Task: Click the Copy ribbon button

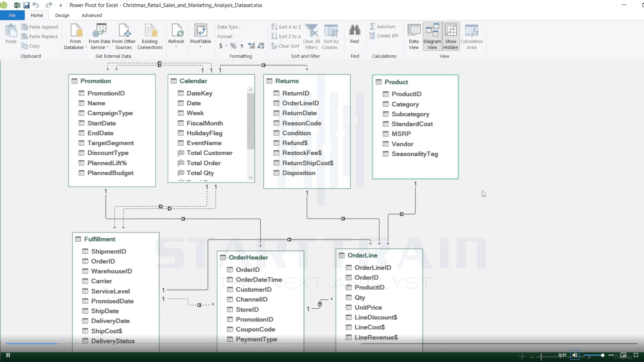Action: coord(31,46)
